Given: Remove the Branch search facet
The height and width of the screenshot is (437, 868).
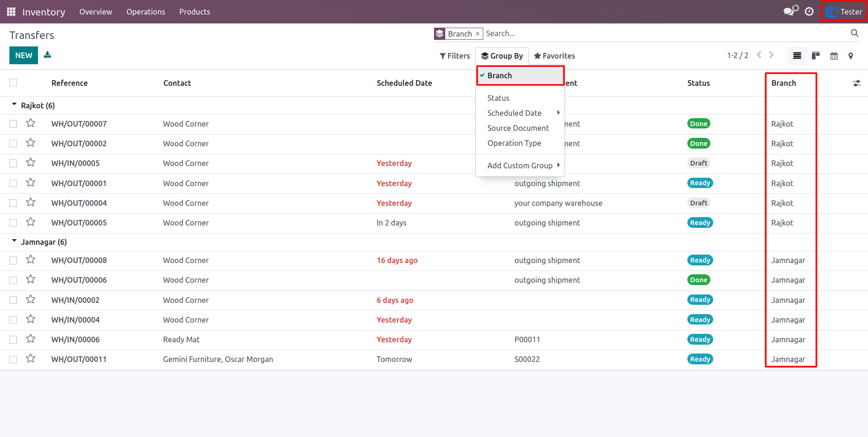Looking at the screenshot, I should [477, 34].
